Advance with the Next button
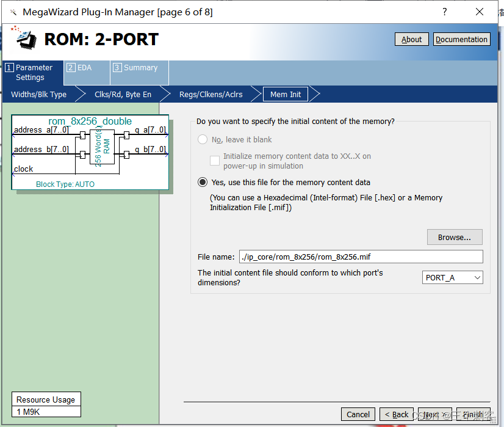This screenshot has width=504, height=427. [435, 414]
